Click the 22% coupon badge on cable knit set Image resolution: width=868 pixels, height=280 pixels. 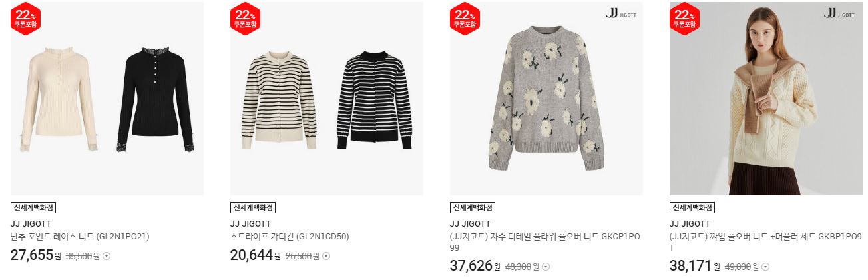click(684, 18)
